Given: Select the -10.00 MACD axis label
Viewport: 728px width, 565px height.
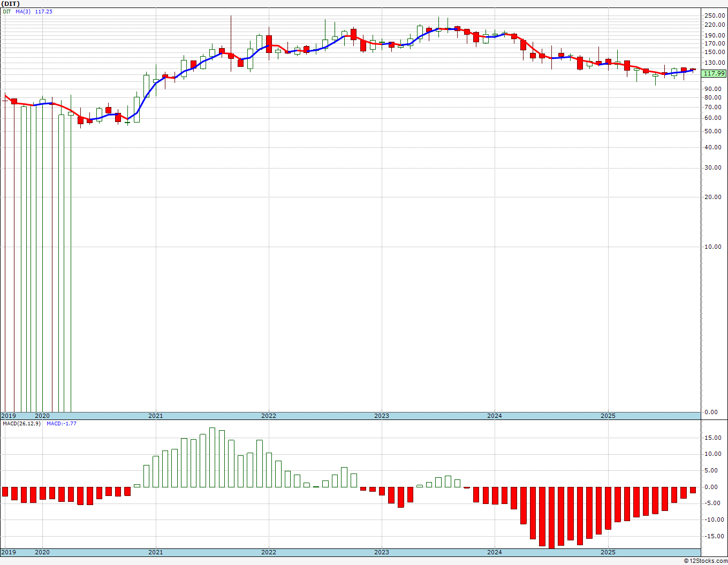Looking at the screenshot, I should [x=715, y=520].
